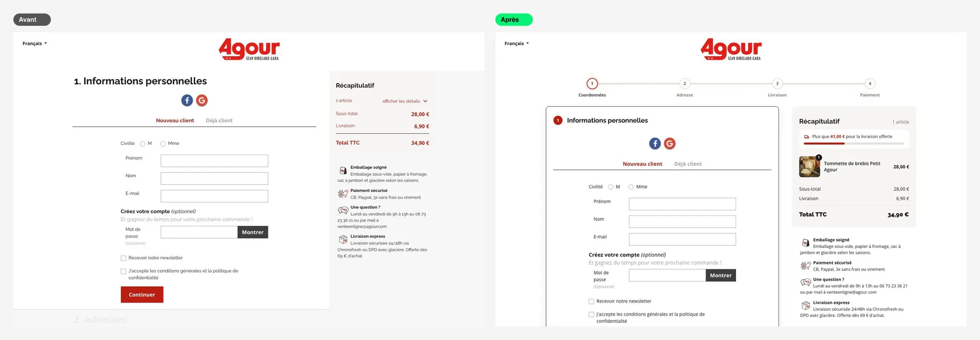The height and width of the screenshot is (340, 980).
Task: Click Nom input field in Après panel
Action: pyautogui.click(x=683, y=221)
